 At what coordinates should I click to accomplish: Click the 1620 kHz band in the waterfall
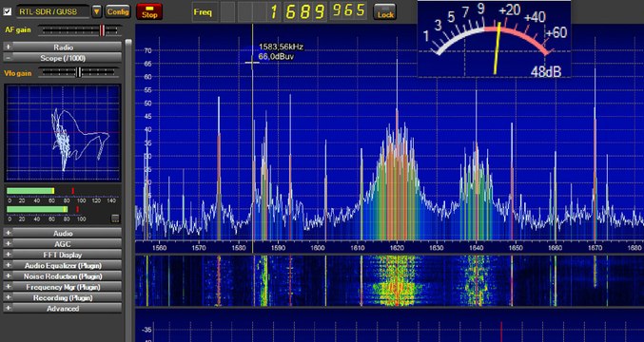tap(397, 280)
